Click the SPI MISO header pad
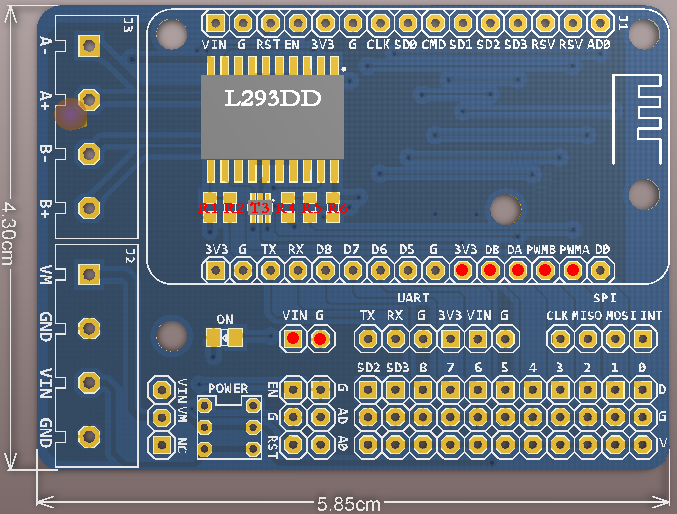This screenshot has height=514, width=677. [x=588, y=339]
